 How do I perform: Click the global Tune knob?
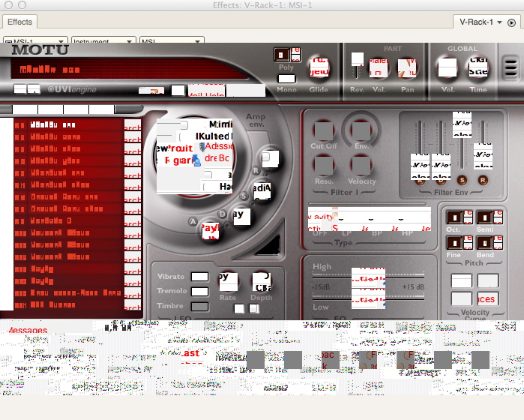pos(478,68)
